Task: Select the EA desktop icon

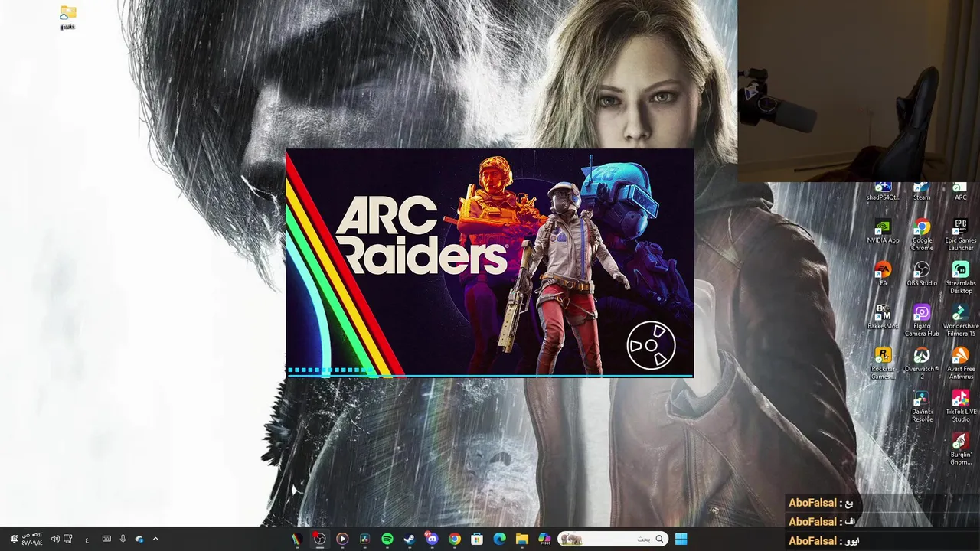Action: 883,274
